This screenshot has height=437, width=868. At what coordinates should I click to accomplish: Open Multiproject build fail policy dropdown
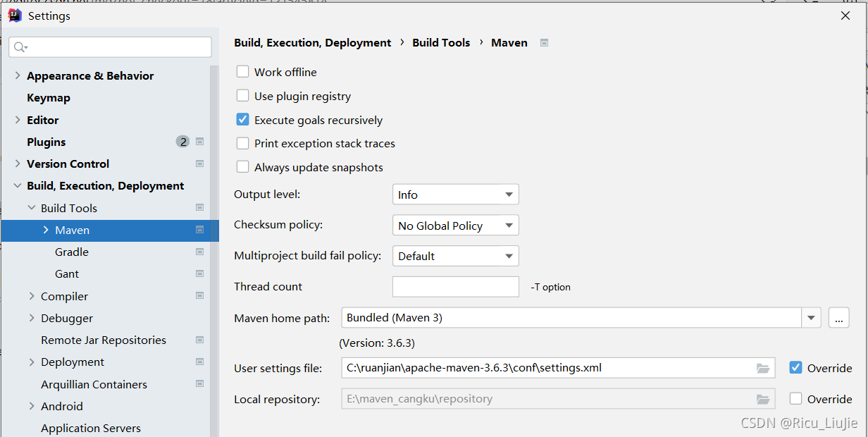455,256
